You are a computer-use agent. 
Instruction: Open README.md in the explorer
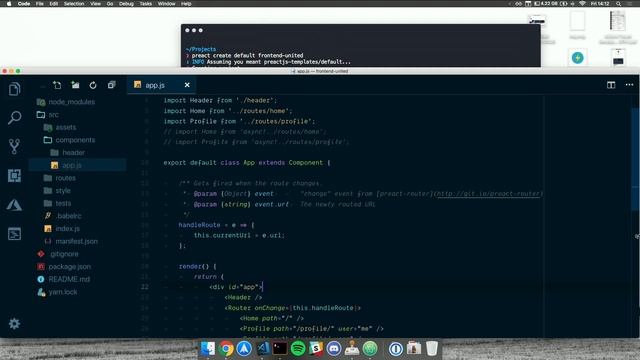point(69,279)
